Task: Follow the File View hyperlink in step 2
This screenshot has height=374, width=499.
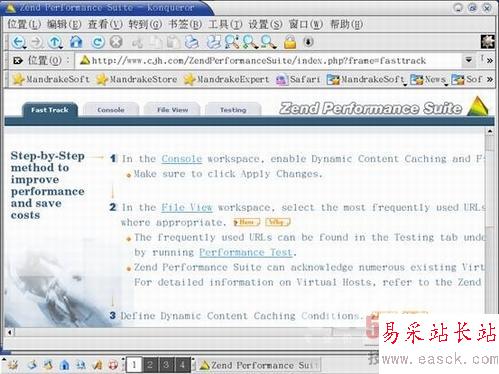Action: (187, 207)
